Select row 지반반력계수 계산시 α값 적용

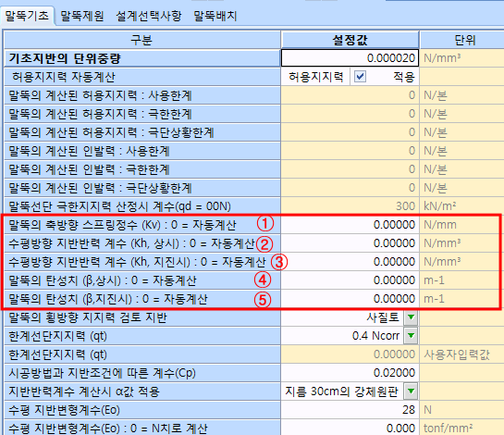pos(141,391)
